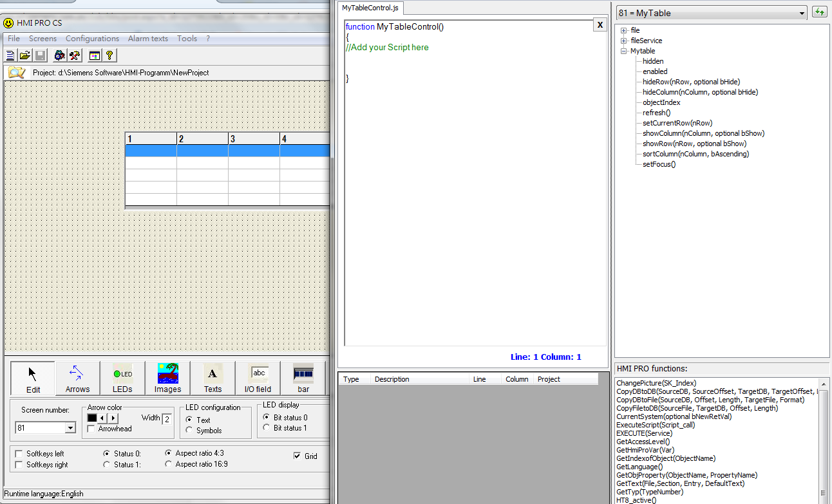832x504 pixels.
Task: Click the gears configuration toolbar icon
Action: (59, 55)
